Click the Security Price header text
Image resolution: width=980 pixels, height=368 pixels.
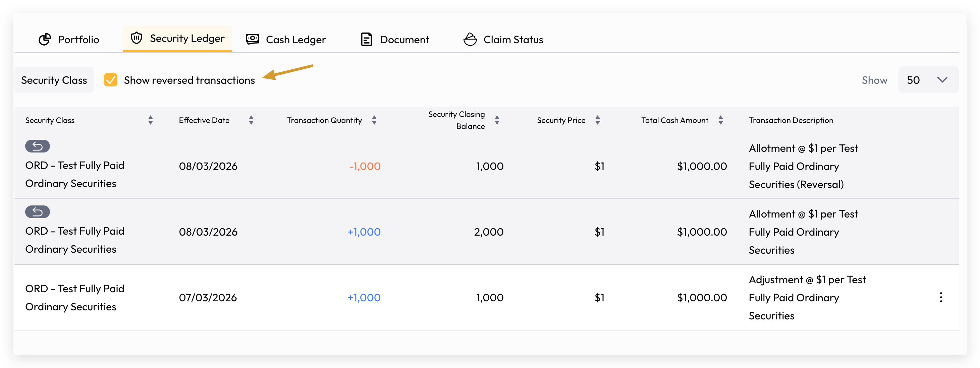(561, 121)
